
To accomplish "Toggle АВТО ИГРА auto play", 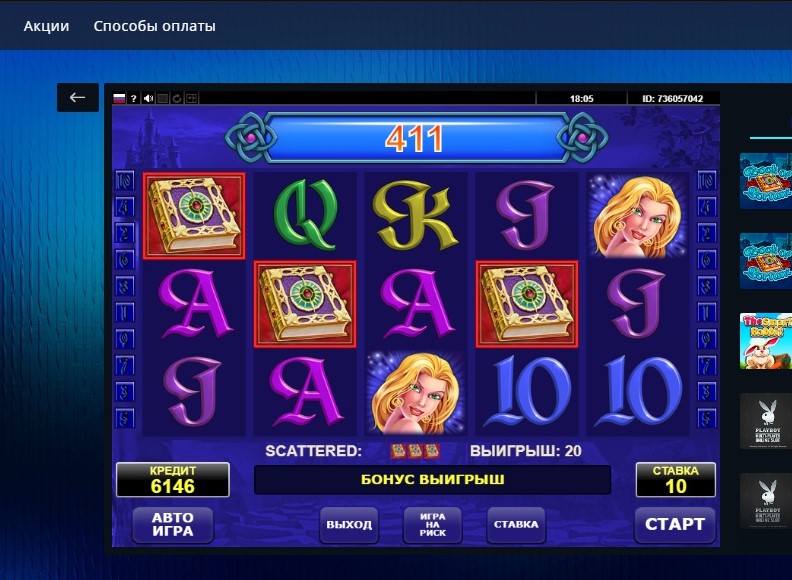I will click(173, 524).
